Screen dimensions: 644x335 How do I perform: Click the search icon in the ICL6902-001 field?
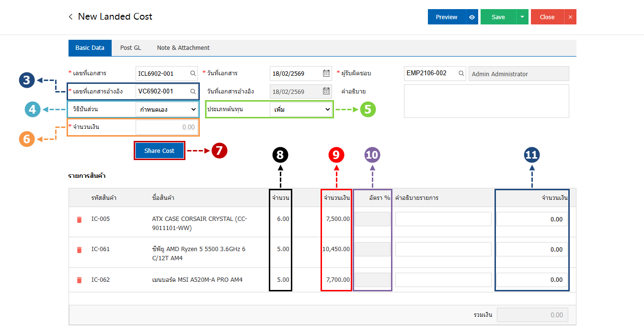pos(193,74)
